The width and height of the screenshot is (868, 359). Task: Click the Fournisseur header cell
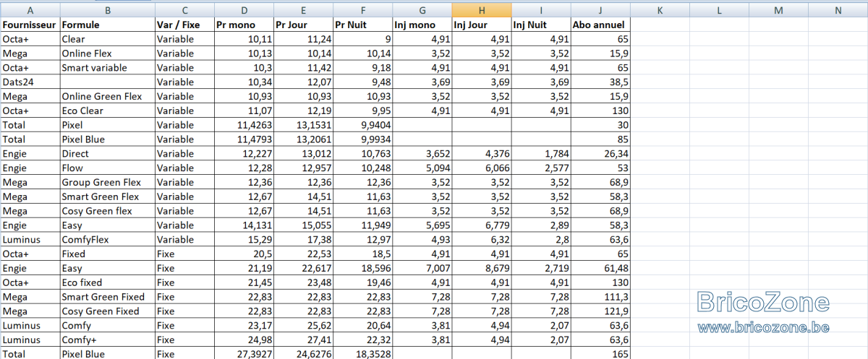(30, 25)
